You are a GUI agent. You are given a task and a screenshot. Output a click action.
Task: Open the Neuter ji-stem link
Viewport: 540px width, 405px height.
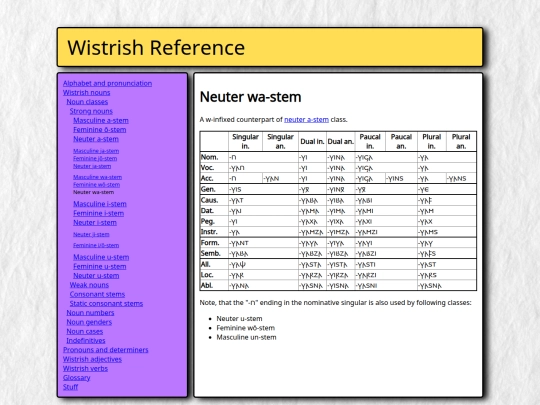point(91,235)
